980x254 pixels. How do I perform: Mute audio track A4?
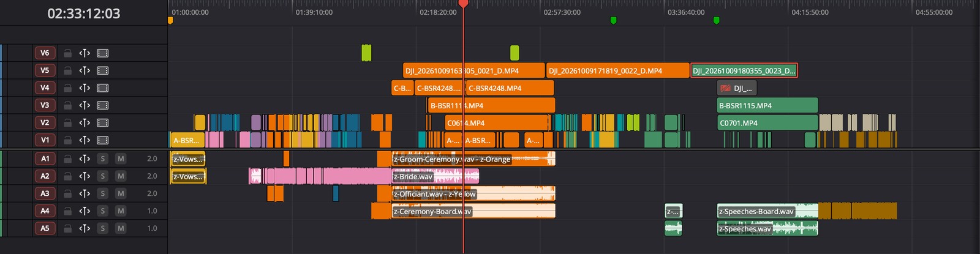121,211
